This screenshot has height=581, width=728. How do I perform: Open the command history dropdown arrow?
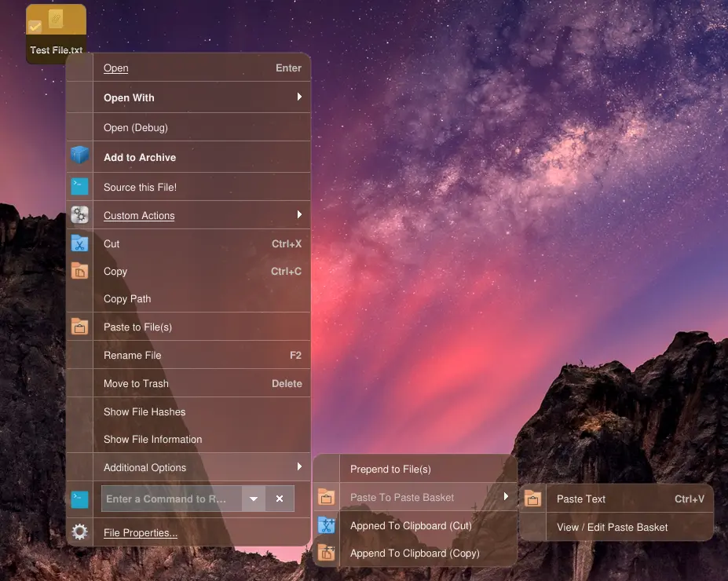click(x=253, y=499)
